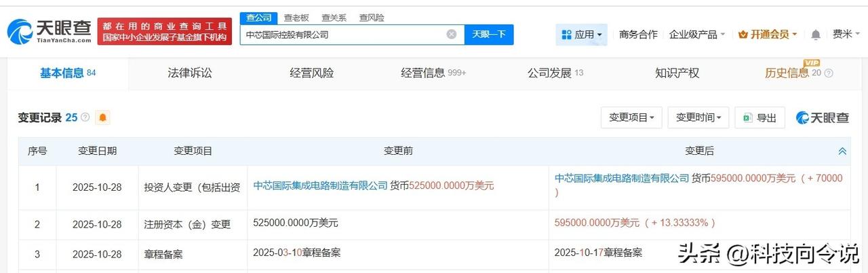Click the red promotional banner beside logo
868x273 pixels.
165,31
